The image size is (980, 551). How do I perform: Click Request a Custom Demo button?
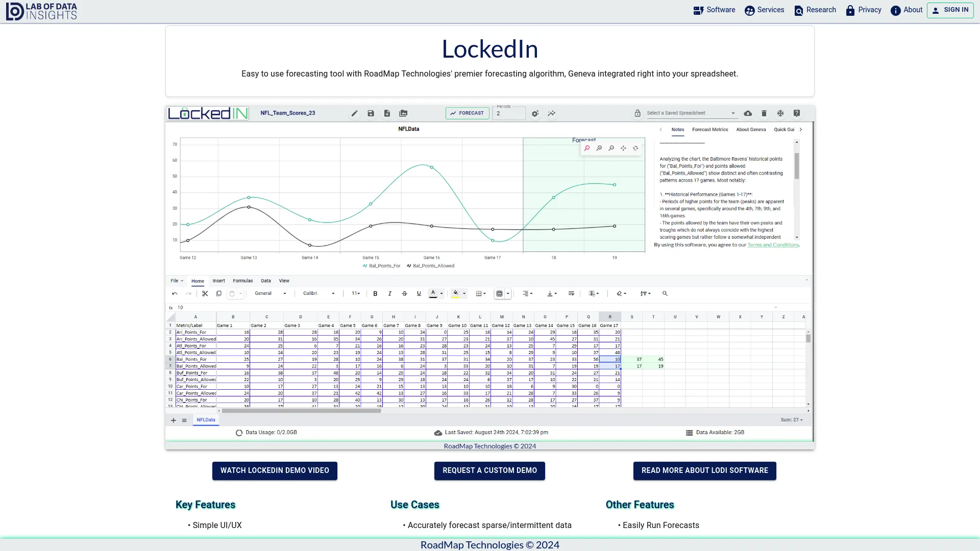489,471
